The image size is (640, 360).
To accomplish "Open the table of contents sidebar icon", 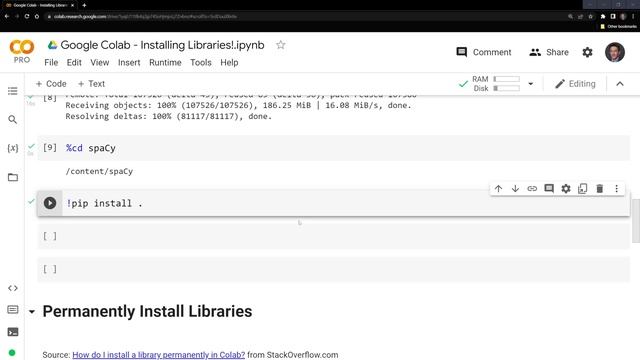I will click(x=13, y=91).
